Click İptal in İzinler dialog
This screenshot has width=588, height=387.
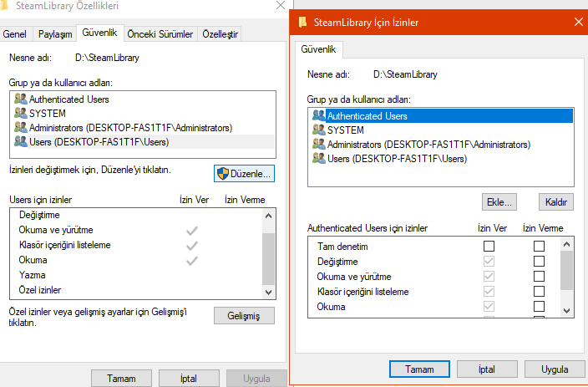487,369
